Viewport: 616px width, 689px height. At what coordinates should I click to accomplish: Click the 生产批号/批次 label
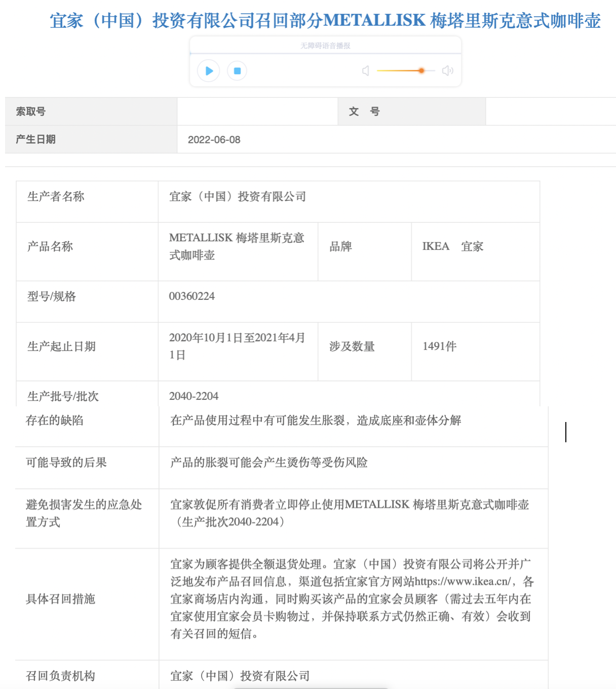point(63,396)
